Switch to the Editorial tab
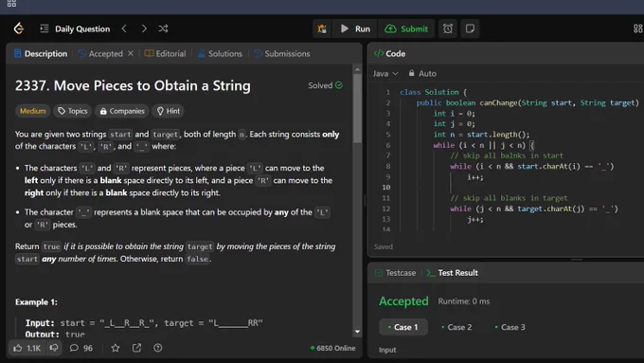 [x=165, y=54]
